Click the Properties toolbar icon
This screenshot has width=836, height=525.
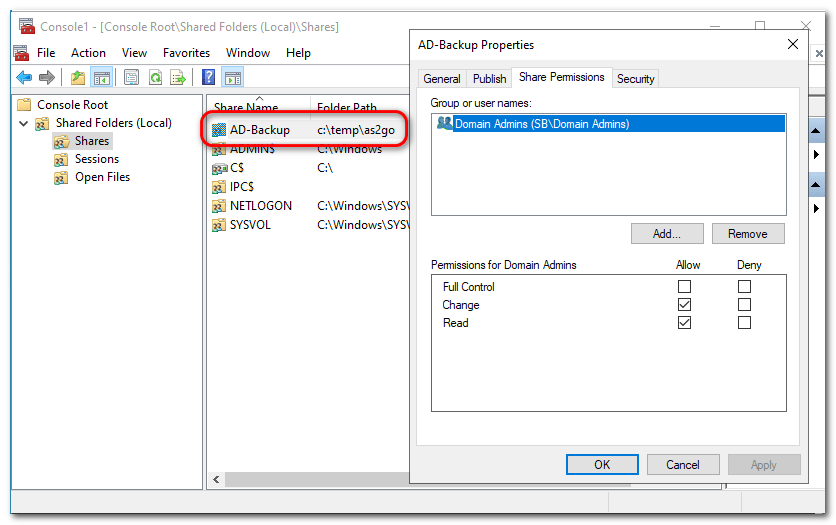tap(131, 77)
